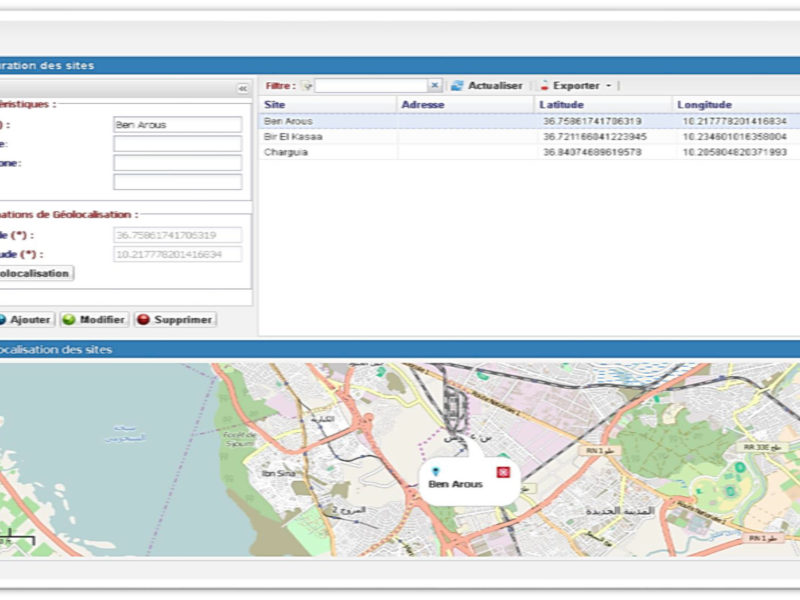800x600 pixels.
Task: Open the Exporter dropdown arrow
Action: pyautogui.click(x=608, y=86)
